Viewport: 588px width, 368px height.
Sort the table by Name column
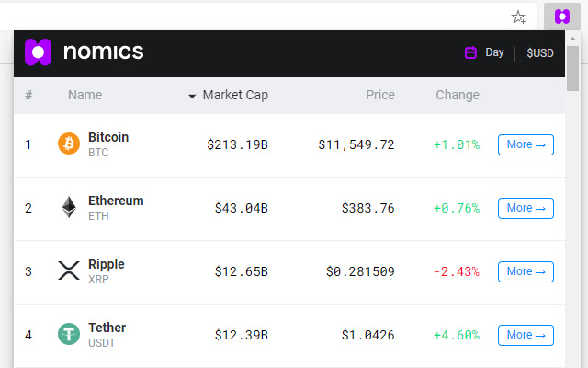coord(85,95)
